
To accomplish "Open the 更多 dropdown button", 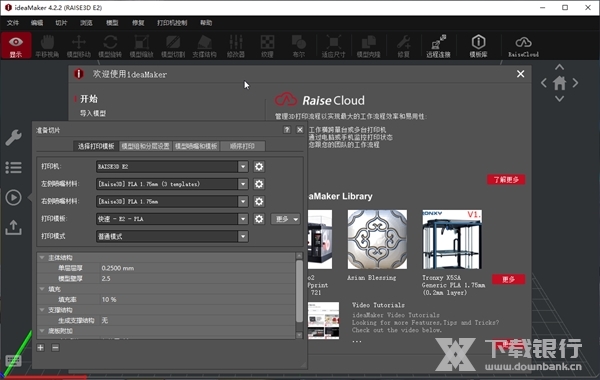I will click(285, 219).
